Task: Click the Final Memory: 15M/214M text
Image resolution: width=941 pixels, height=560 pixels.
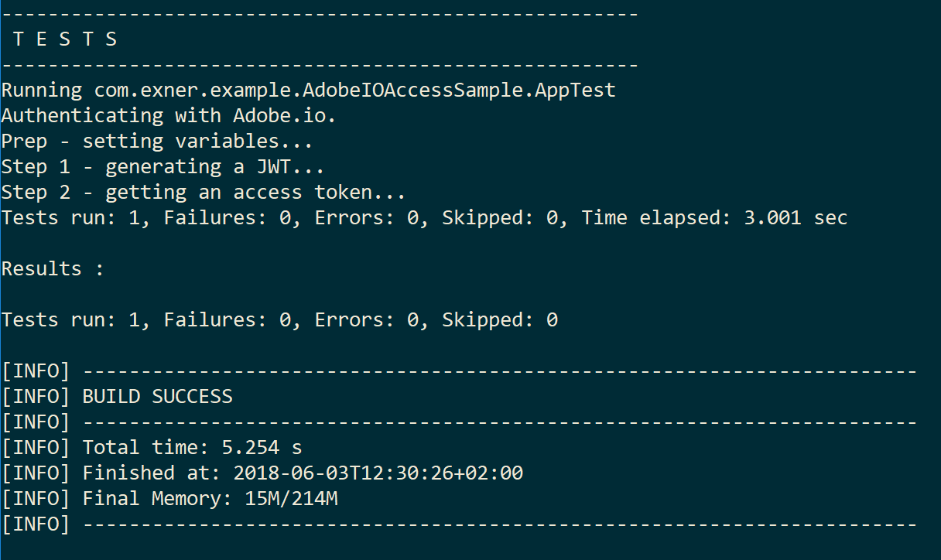Action: [x=210, y=499]
